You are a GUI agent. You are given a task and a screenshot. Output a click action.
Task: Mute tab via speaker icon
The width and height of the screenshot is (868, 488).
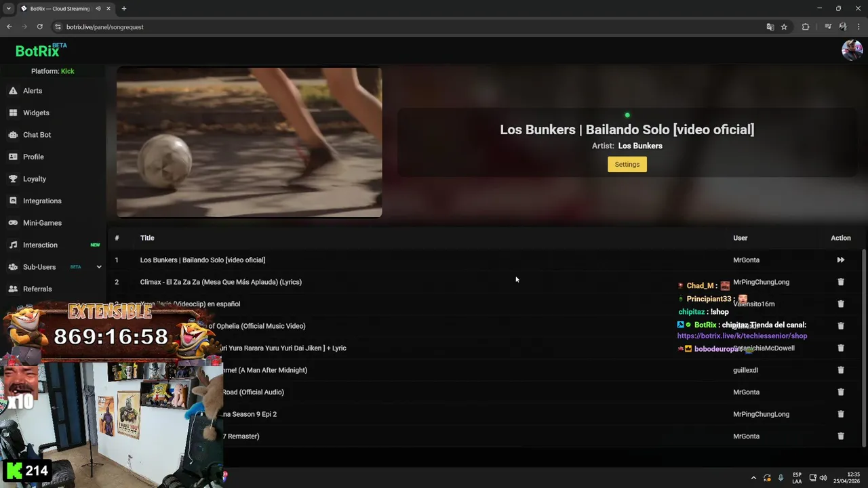click(x=98, y=9)
